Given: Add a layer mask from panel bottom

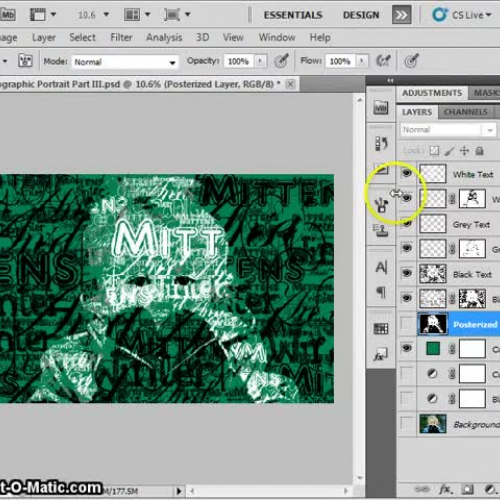Looking at the screenshot, I should click(467, 489).
